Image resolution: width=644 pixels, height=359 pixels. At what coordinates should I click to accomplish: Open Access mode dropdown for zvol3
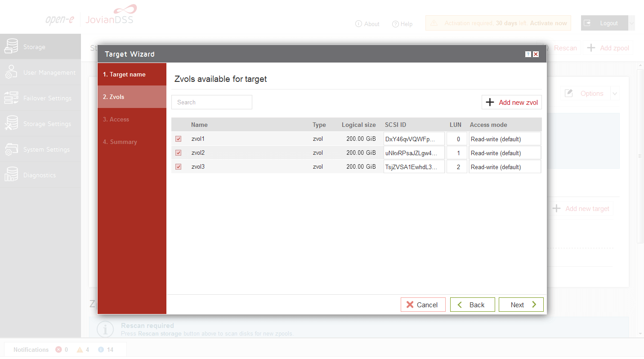[505, 167]
